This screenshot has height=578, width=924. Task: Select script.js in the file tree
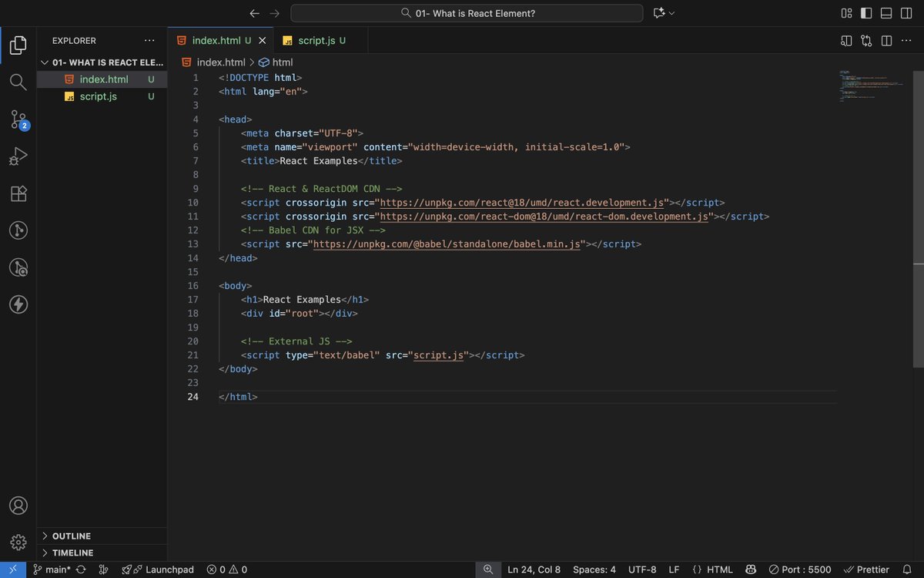(x=102, y=96)
